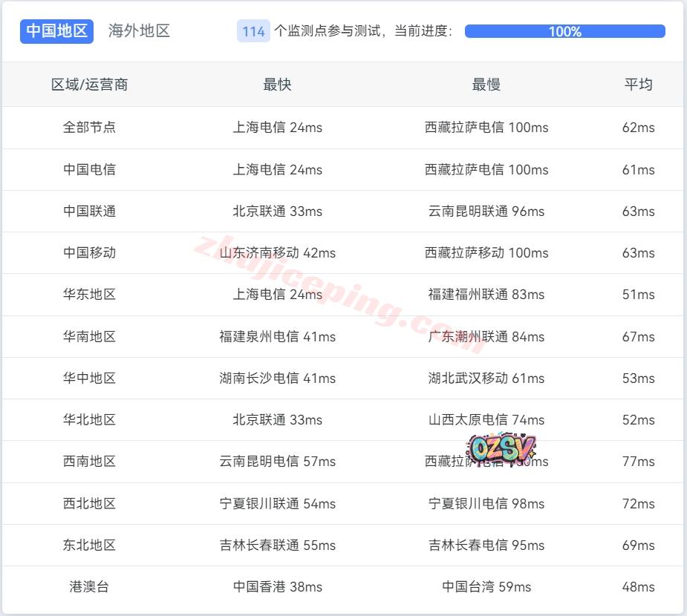The height and width of the screenshot is (616, 687).
Task: Click 中国香港 38ms fastest entry
Action: coord(277,587)
